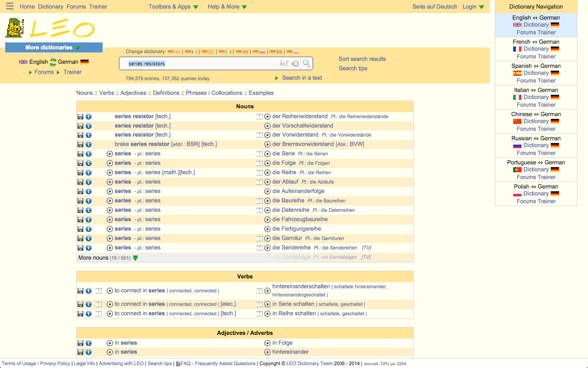Open English conjugation table for 'to connect in series [elec.]'
The image size is (588, 368).
pos(98,304)
